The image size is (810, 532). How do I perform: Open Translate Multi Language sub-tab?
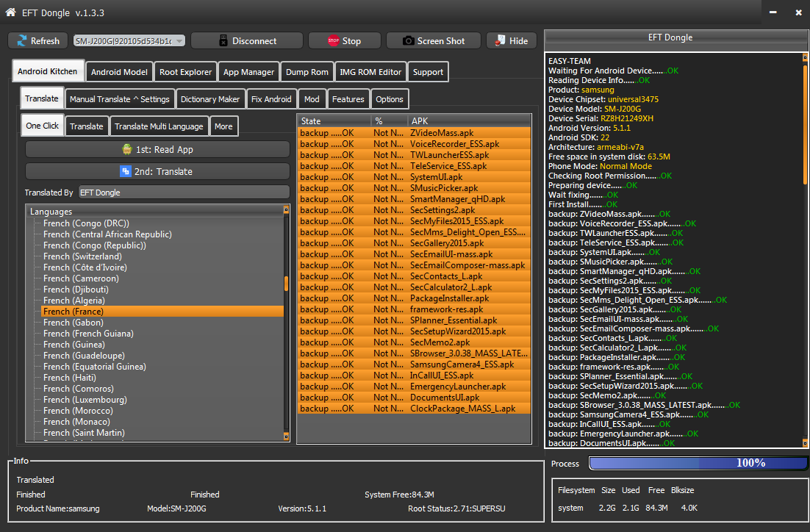(159, 126)
